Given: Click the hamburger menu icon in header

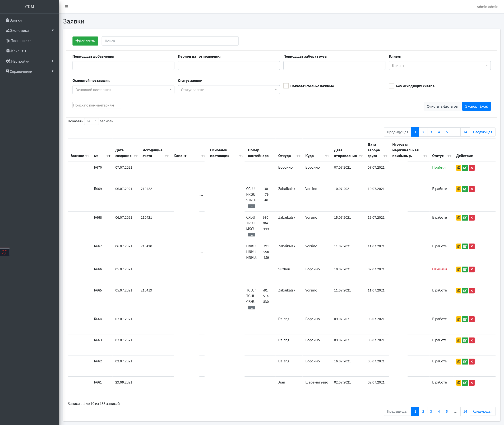Looking at the screenshot, I should [x=67, y=7].
